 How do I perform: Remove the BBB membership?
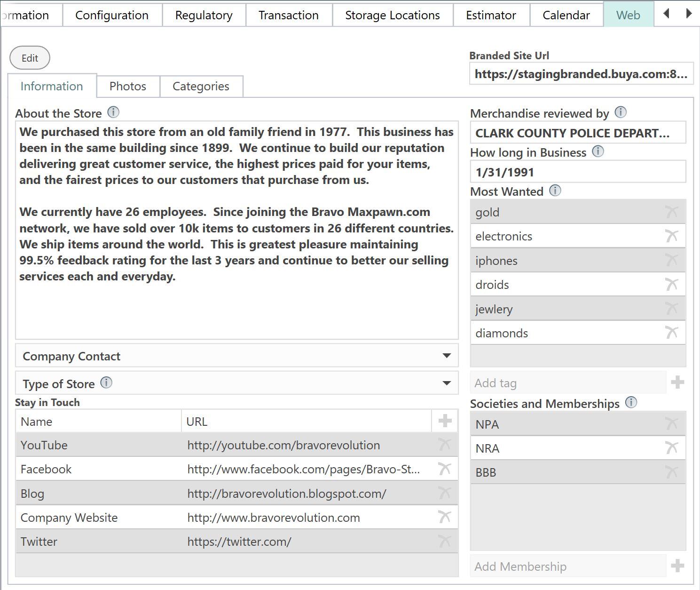[671, 472]
